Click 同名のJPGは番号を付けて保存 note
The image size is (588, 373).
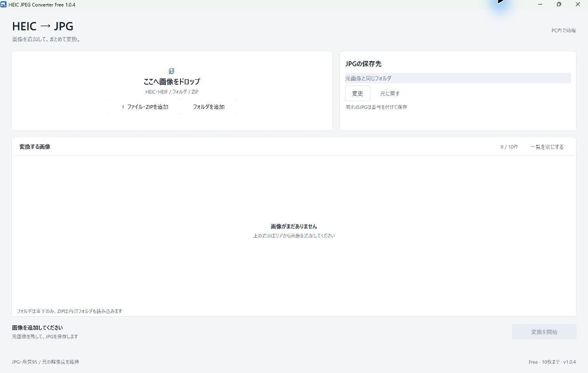(376, 107)
